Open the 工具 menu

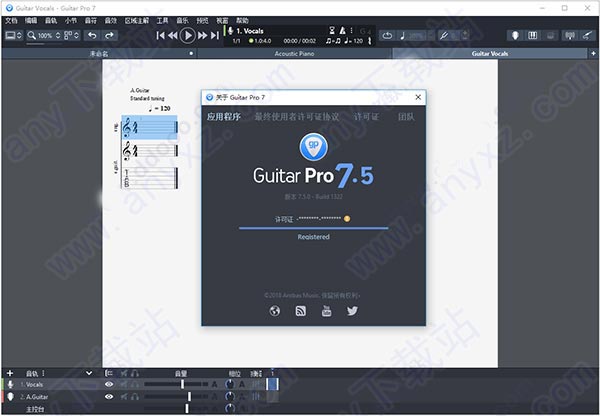(162, 21)
